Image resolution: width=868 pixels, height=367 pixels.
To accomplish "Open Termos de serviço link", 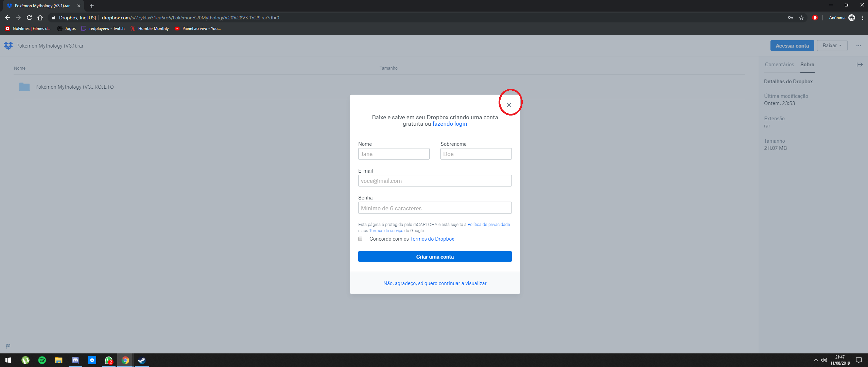I will click(x=386, y=231).
